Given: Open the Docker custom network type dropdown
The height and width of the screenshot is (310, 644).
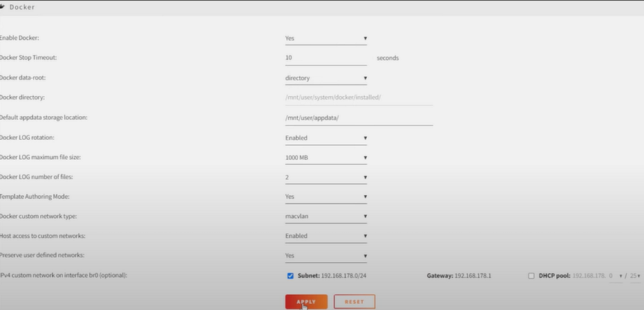Looking at the screenshot, I should point(326,216).
